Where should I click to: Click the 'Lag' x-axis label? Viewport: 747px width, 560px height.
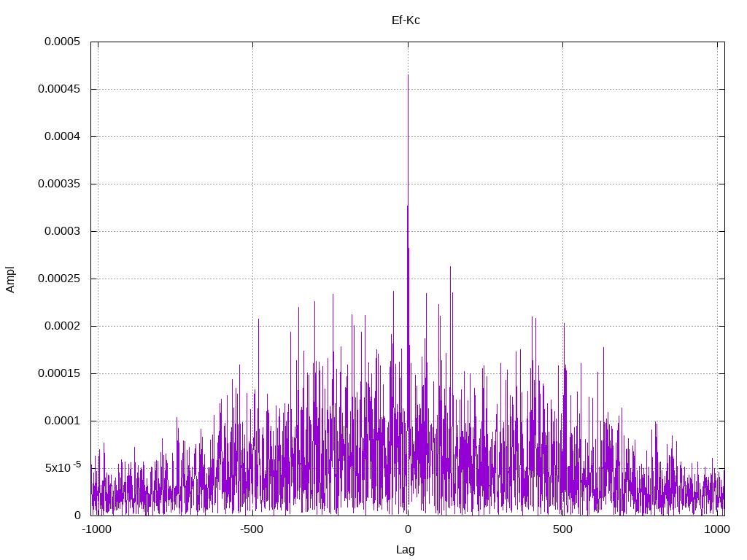tap(406, 550)
